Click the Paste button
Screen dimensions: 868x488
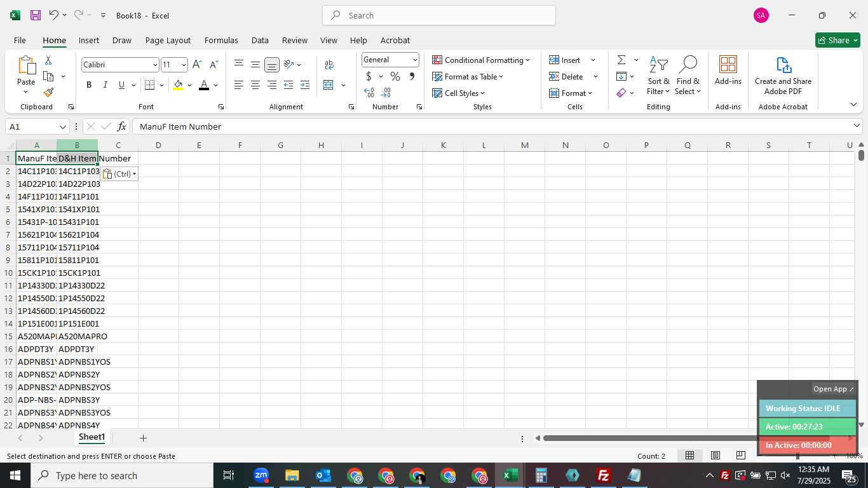tap(26, 75)
